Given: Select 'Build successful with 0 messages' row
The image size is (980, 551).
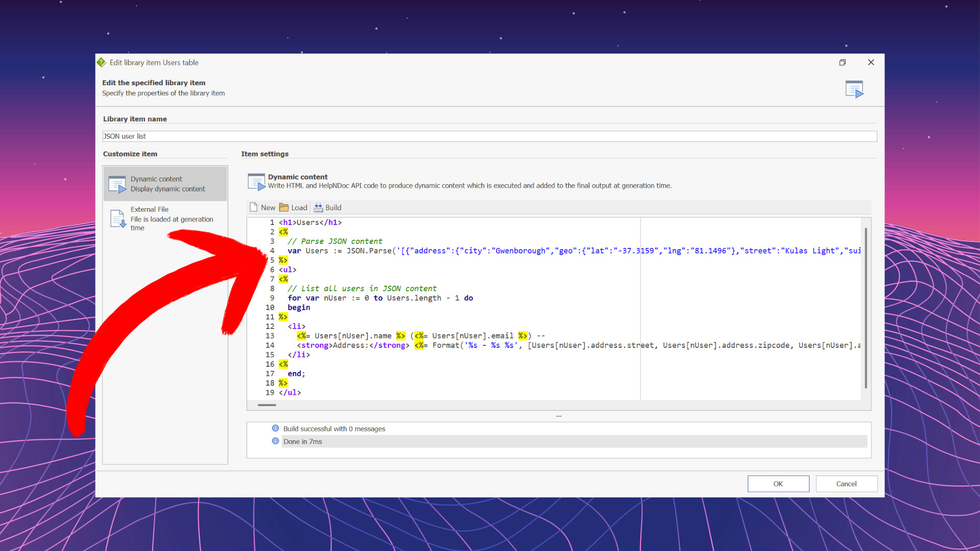Looking at the screenshot, I should pyautogui.click(x=574, y=429).
